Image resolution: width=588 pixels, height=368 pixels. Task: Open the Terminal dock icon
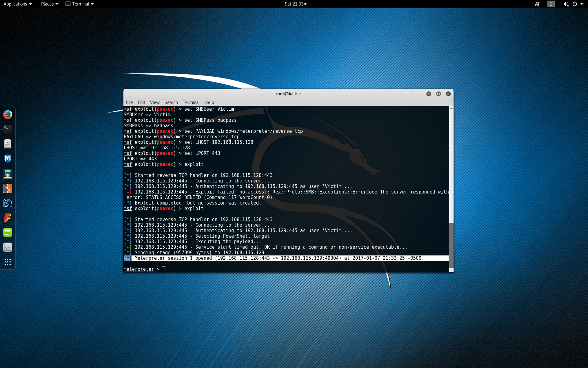pos(8,129)
